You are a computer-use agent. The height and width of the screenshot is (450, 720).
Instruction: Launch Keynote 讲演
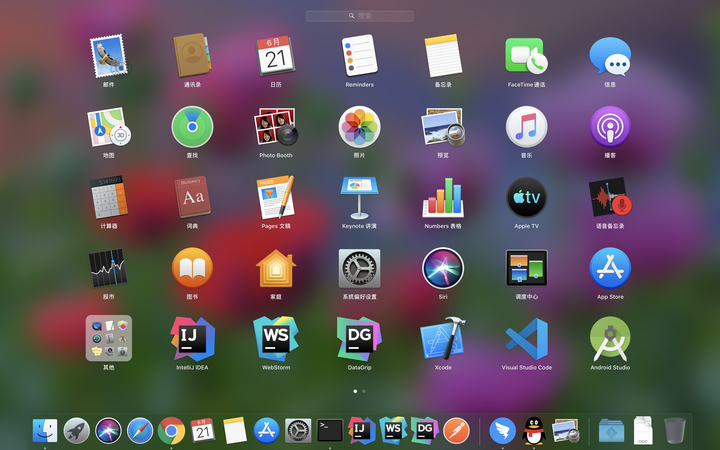pyautogui.click(x=360, y=197)
